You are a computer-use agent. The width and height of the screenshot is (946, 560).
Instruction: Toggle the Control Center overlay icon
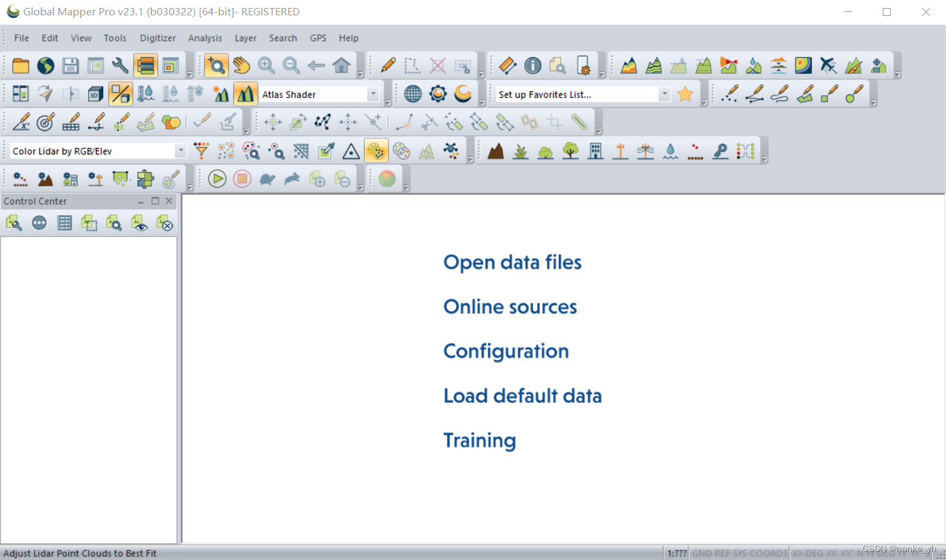[x=145, y=65]
